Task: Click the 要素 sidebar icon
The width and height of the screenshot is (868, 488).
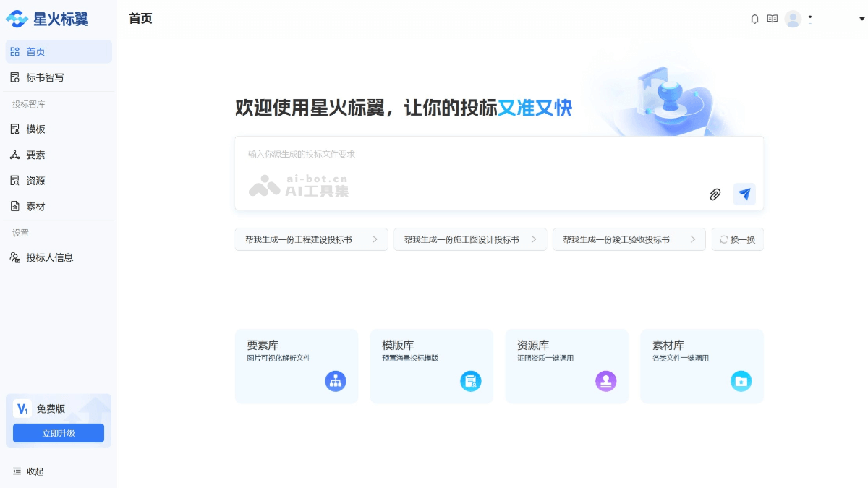Action: [x=16, y=155]
